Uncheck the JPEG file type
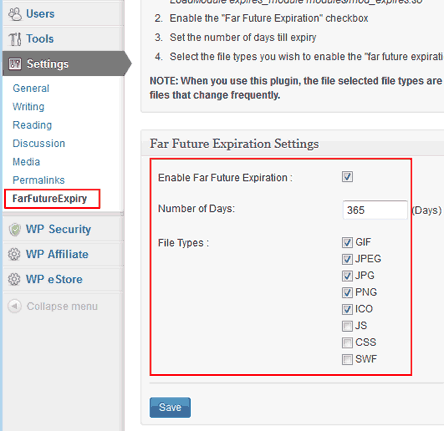Screen dimensions: 444x431 [347, 259]
